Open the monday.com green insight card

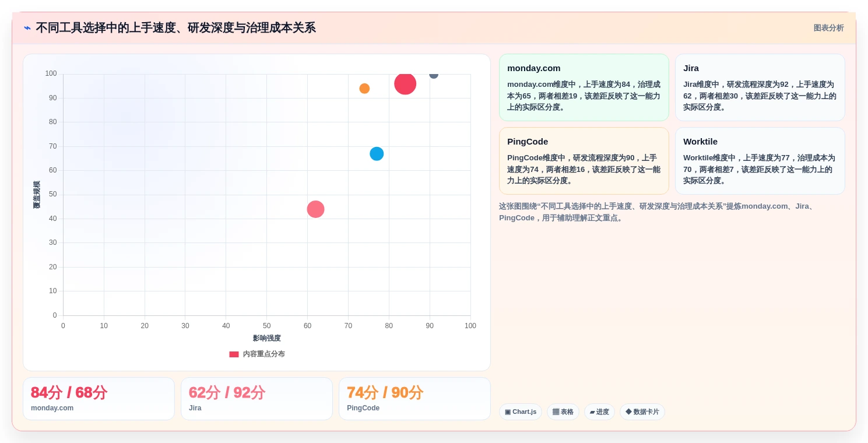pyautogui.click(x=584, y=87)
